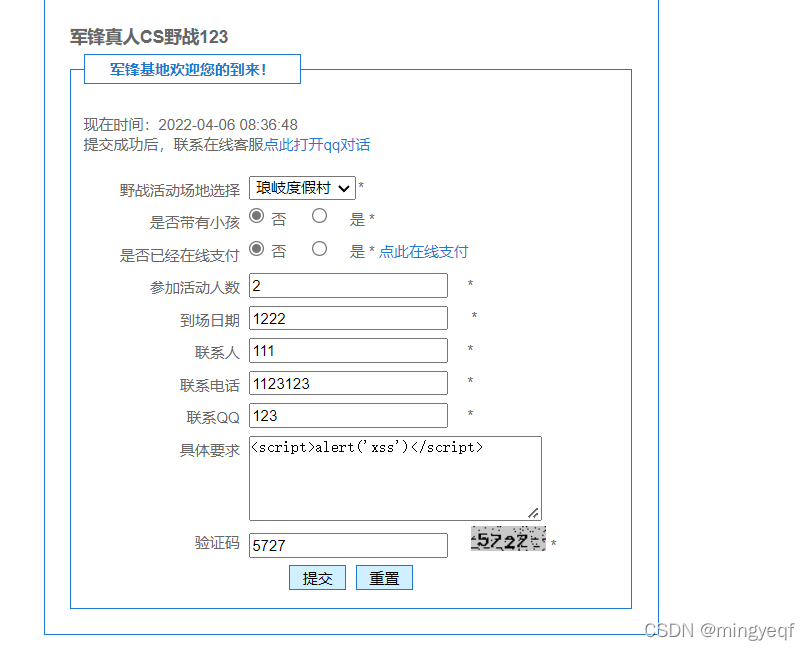This screenshot has height=650, width=810.
Task: Reset the form with 重置 button
Action: (384, 578)
